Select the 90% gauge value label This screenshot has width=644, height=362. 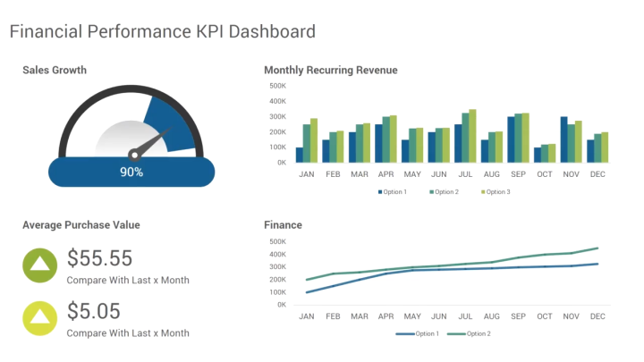click(131, 172)
